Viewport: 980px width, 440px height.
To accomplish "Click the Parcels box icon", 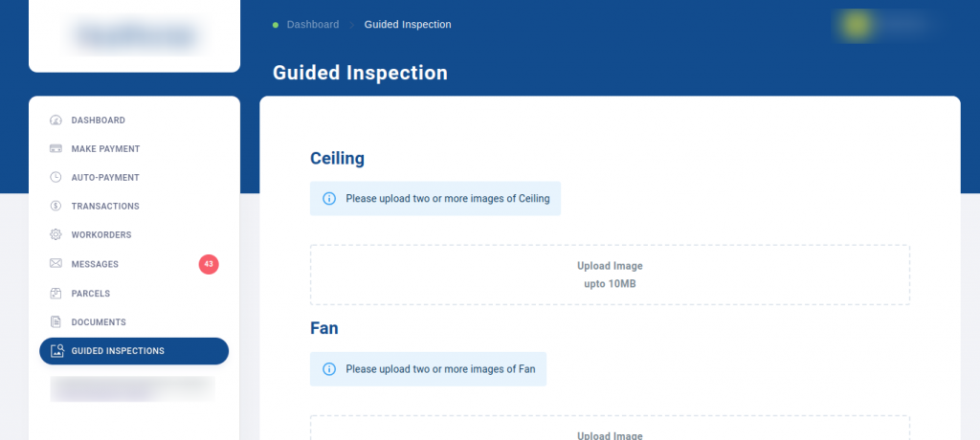I will click(56, 294).
